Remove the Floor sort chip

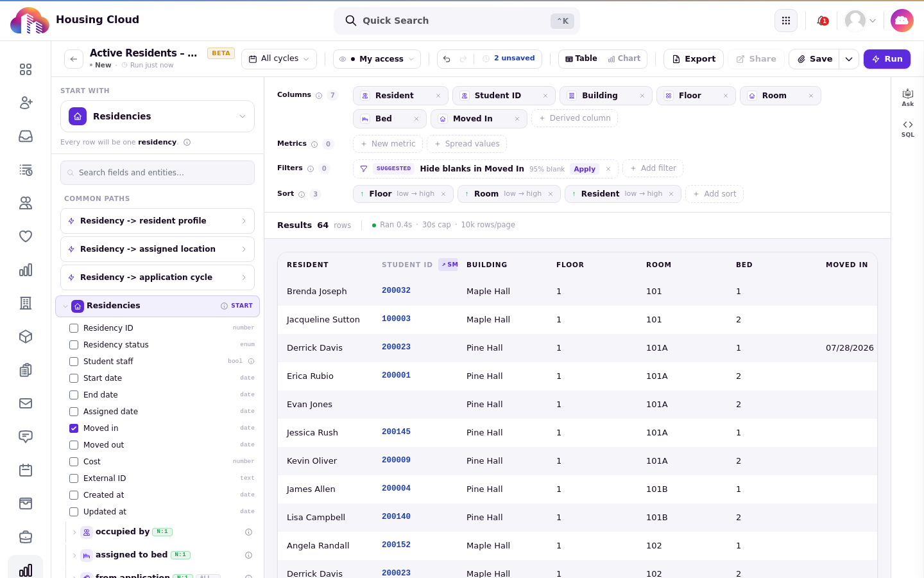(443, 194)
